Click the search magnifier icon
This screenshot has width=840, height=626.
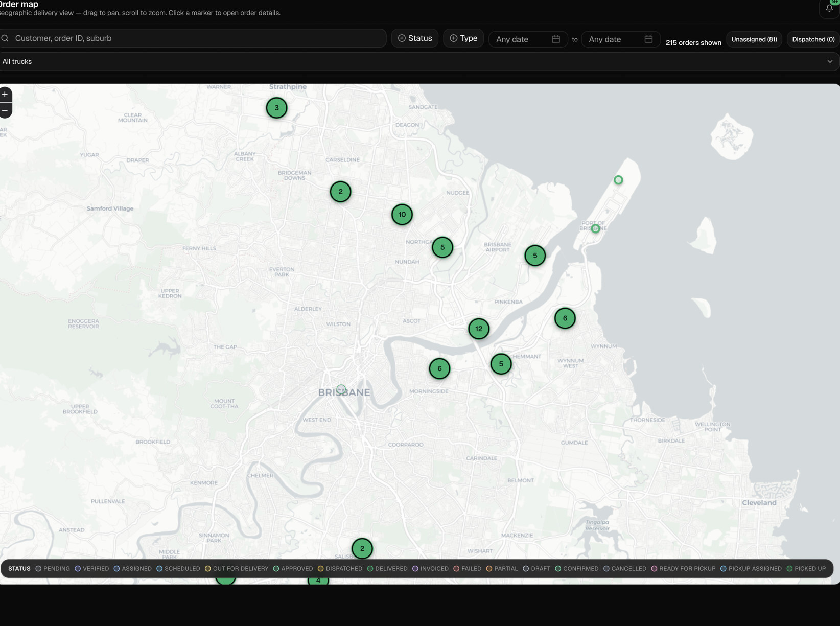pos(5,38)
